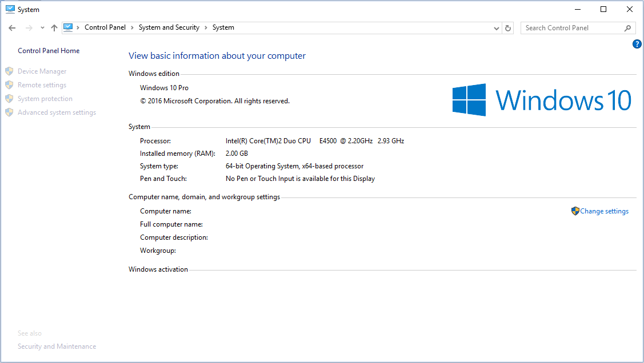Open Advanced system settings
The width and height of the screenshot is (644, 363).
pyautogui.click(x=57, y=112)
